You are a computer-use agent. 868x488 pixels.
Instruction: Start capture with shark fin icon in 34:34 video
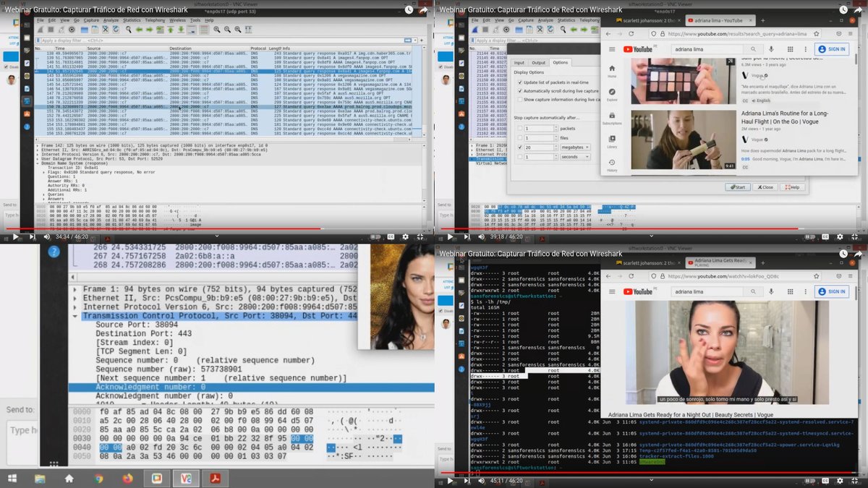point(41,30)
